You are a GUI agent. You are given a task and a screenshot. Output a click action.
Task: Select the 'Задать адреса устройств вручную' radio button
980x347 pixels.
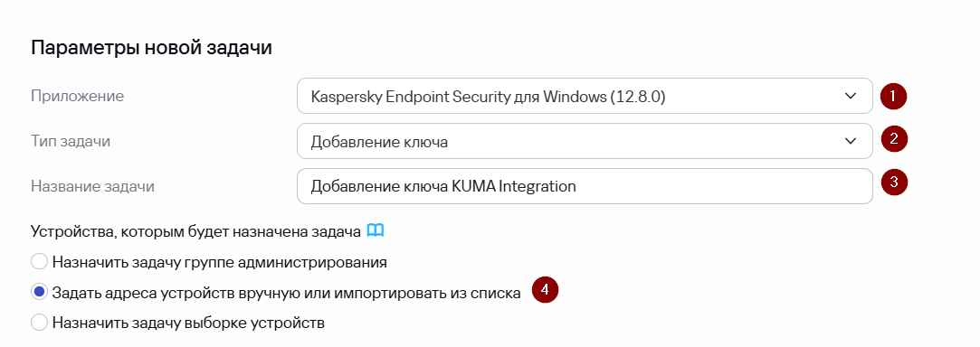click(40, 292)
